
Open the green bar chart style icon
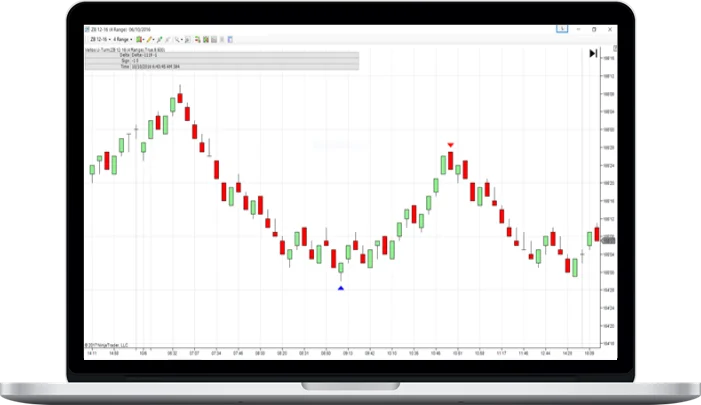pos(140,40)
